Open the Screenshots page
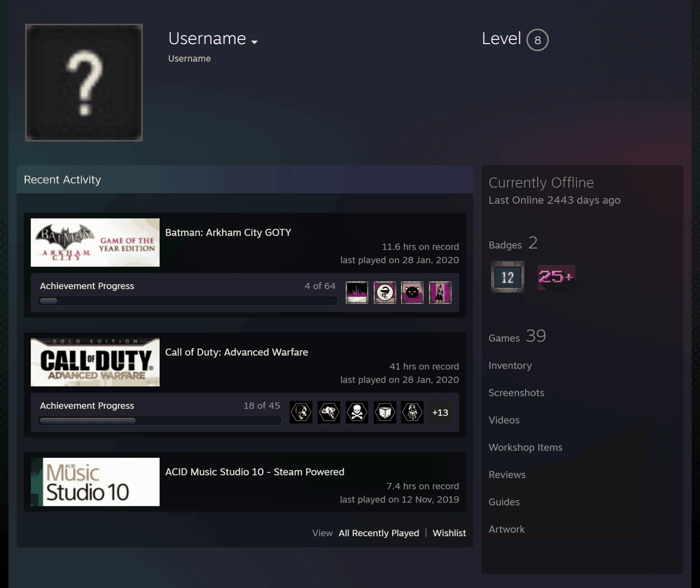Screen dimensions: 700x588 (516, 393)
